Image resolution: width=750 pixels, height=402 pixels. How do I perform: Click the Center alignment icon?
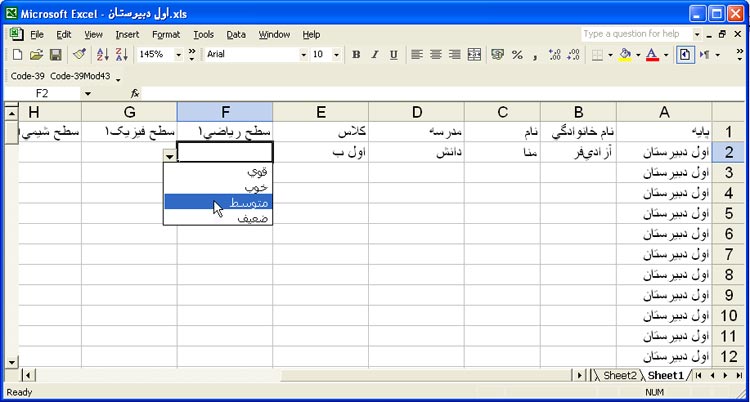pyautogui.click(x=436, y=55)
